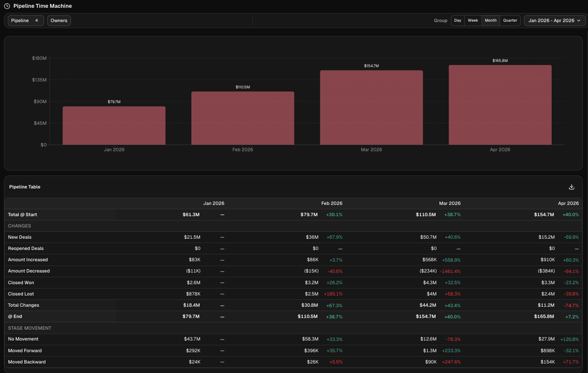
Task: Click the New Deals row label
Action: pos(19,237)
